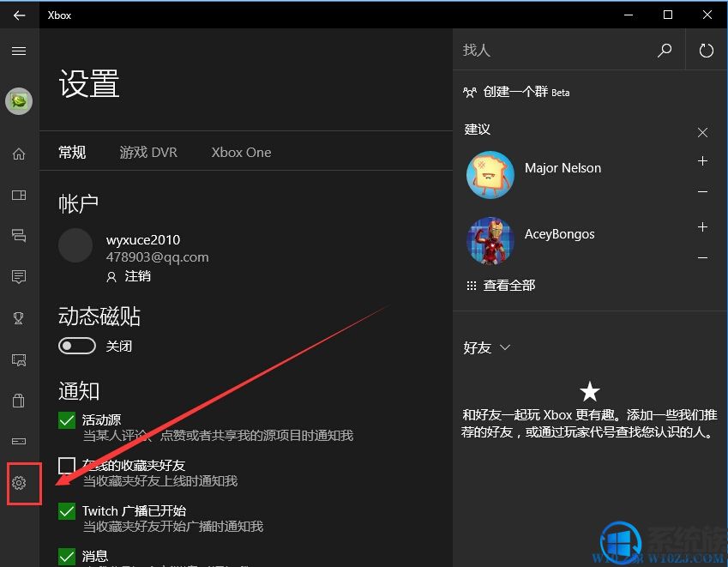
Task: Click 注销 to sign out
Action: coord(138,276)
